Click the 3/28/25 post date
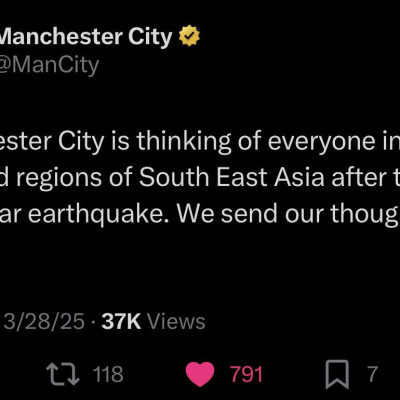The height and width of the screenshot is (400, 400). tap(44, 322)
